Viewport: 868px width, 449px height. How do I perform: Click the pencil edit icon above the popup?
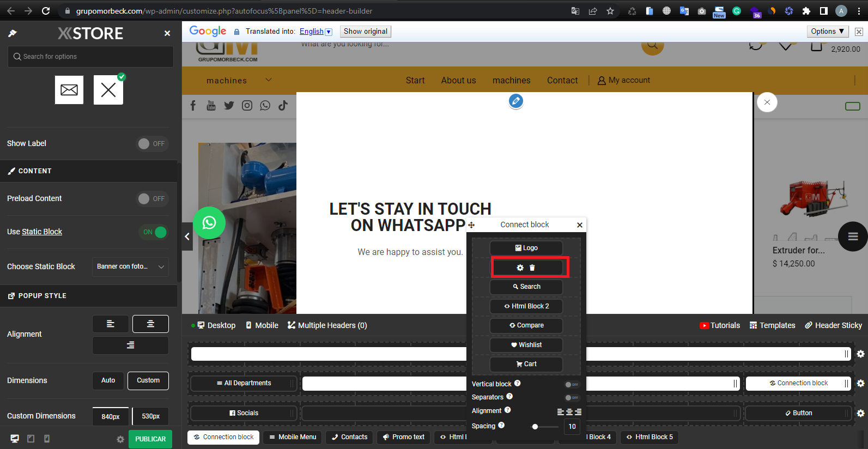516,101
